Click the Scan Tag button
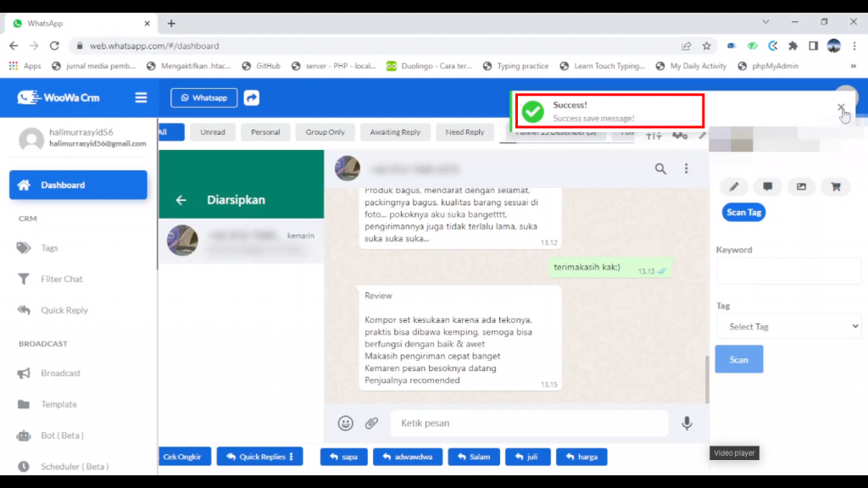Image resolution: width=868 pixels, height=488 pixels. click(x=743, y=212)
